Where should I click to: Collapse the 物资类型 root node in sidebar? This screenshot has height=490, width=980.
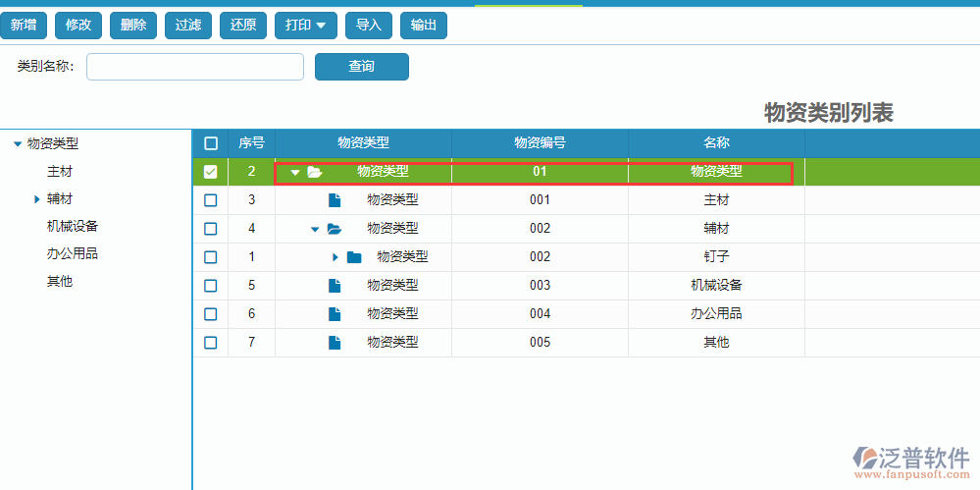(18, 144)
